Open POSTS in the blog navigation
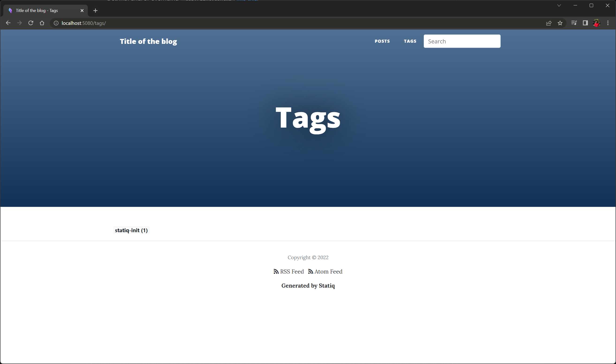The image size is (616, 364). (x=382, y=41)
